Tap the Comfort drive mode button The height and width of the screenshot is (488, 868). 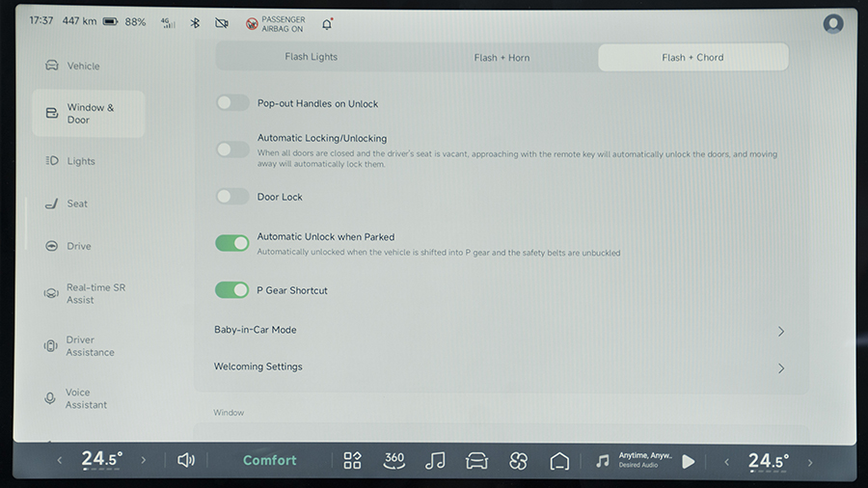click(x=270, y=461)
